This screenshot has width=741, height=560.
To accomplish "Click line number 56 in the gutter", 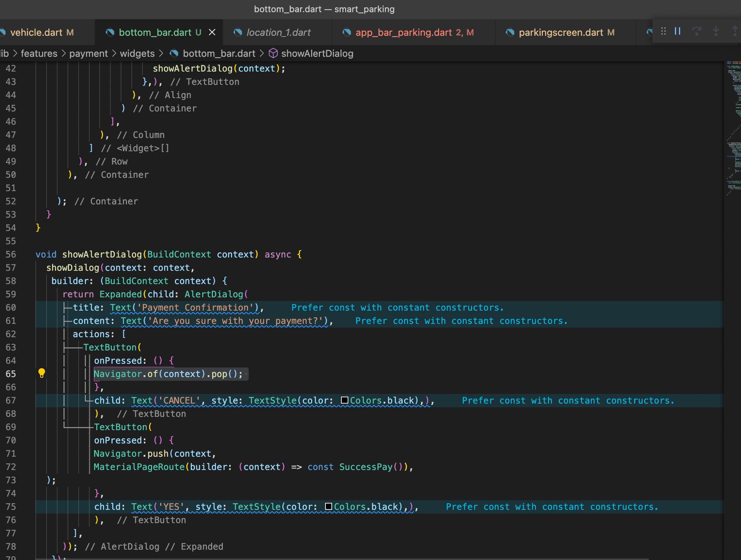I will [x=11, y=254].
